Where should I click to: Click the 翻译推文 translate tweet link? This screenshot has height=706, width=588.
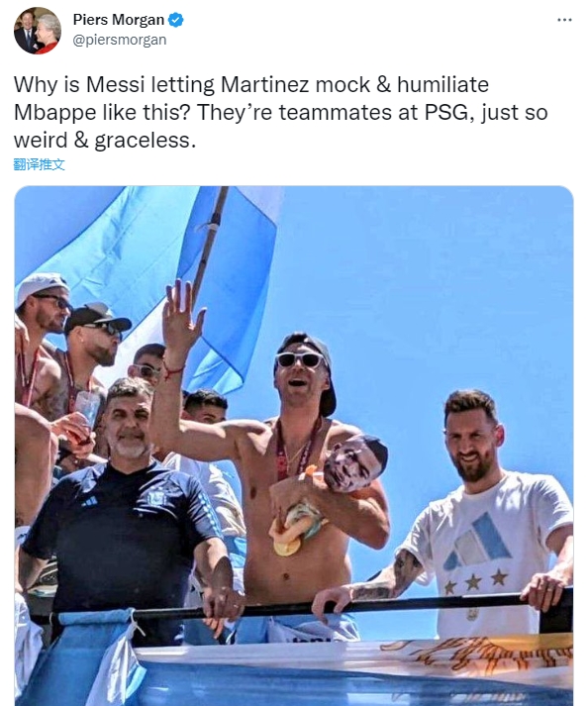[x=40, y=164]
